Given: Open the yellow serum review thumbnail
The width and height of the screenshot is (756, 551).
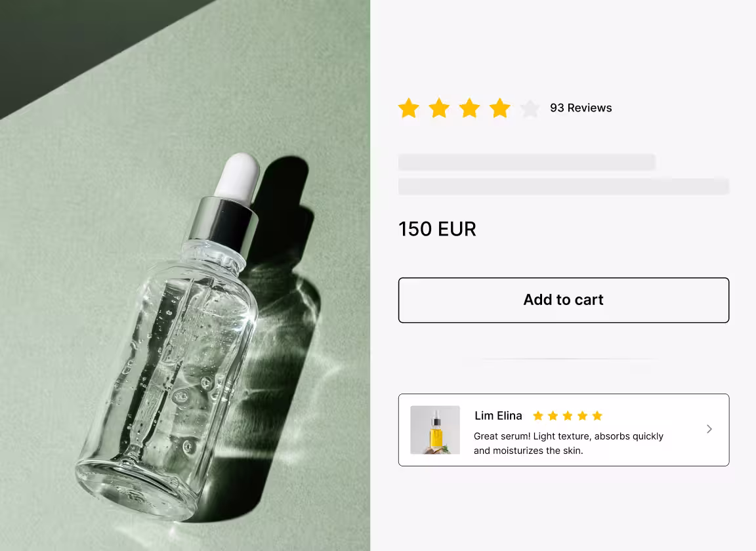Looking at the screenshot, I should 435,430.
